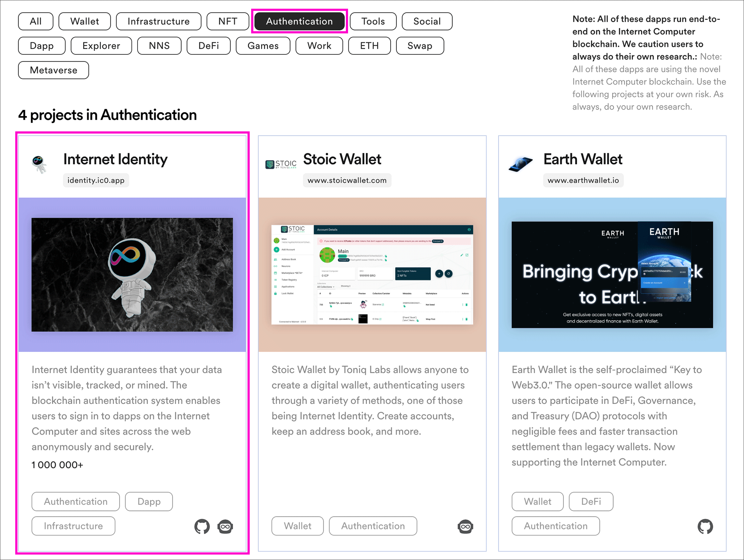This screenshot has width=744, height=560.
Task: Click infinity logo icon on Internet Identity card
Action: pyautogui.click(x=225, y=526)
